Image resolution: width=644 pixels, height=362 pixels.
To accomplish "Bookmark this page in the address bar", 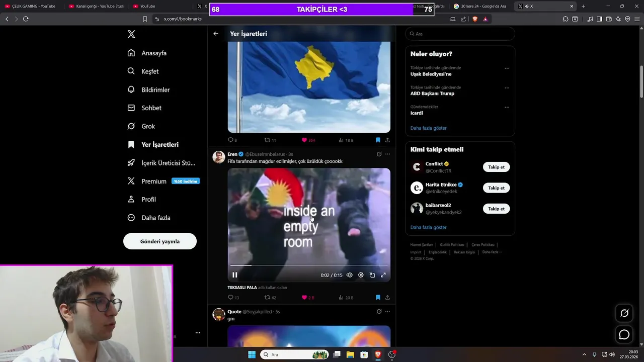I will click(145, 19).
